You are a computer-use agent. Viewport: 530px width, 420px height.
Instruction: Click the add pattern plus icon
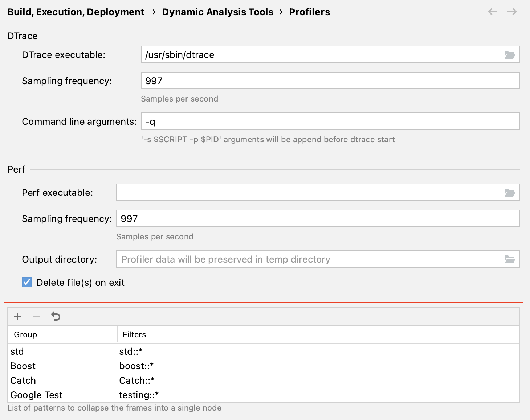tap(17, 316)
